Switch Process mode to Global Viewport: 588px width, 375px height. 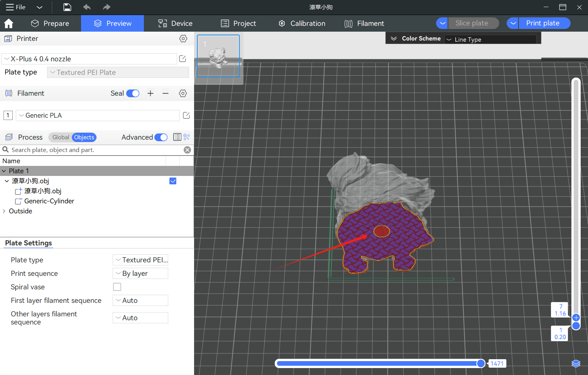tap(61, 137)
